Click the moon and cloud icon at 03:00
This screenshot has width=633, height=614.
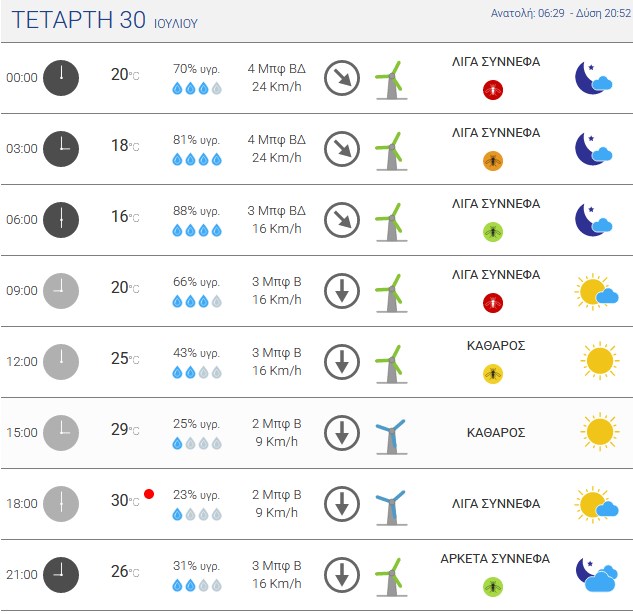[x=593, y=149]
